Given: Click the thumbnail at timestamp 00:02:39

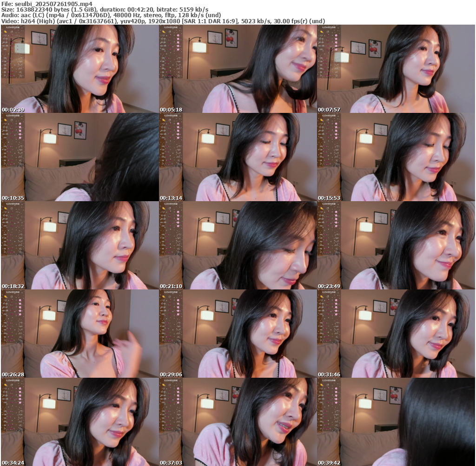Looking at the screenshot, I should (x=79, y=69).
